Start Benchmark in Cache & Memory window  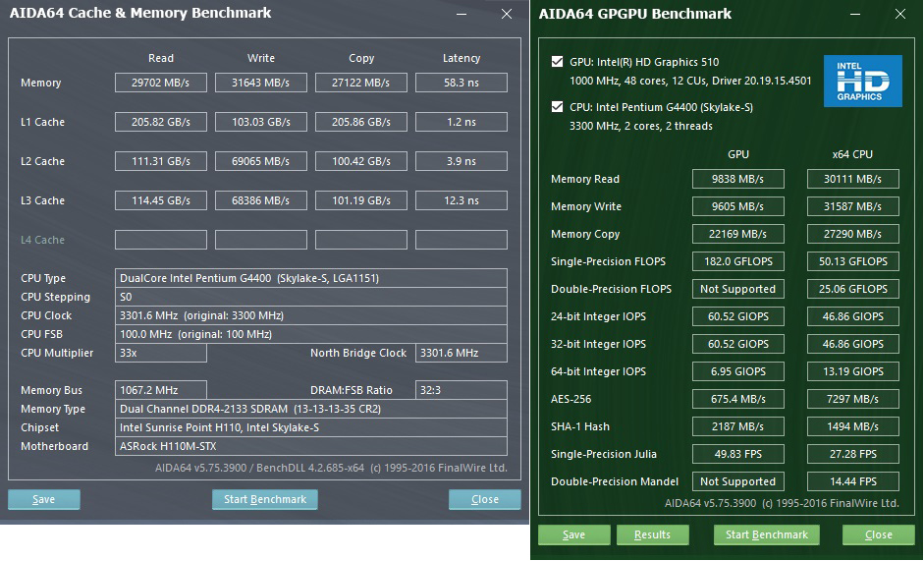264,499
